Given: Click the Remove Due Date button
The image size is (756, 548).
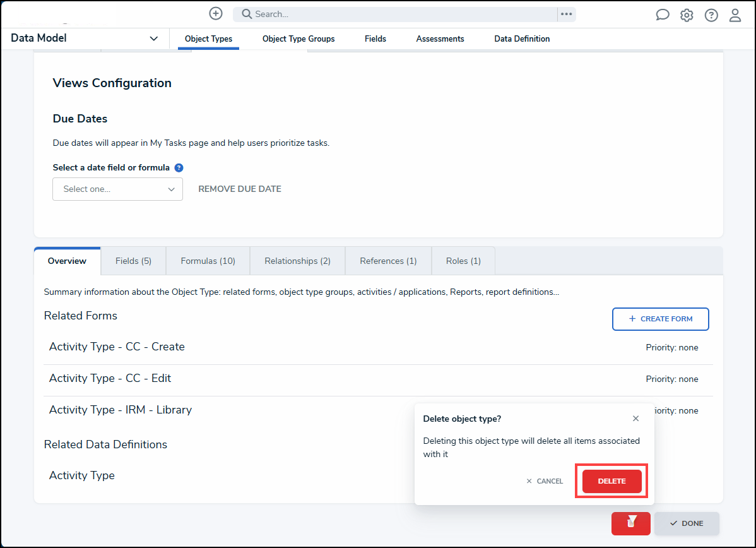Looking at the screenshot, I should pyautogui.click(x=240, y=189).
